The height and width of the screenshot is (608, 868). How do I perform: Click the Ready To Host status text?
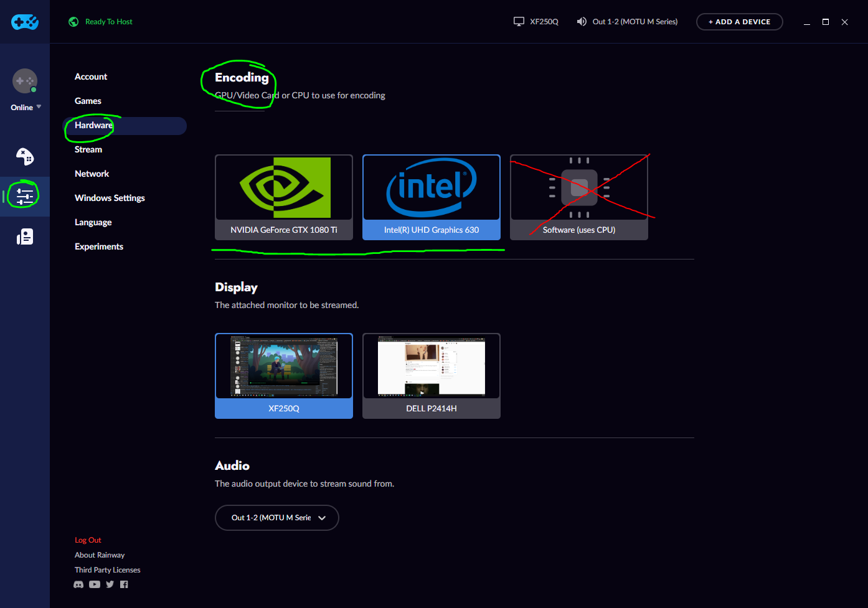click(x=109, y=22)
